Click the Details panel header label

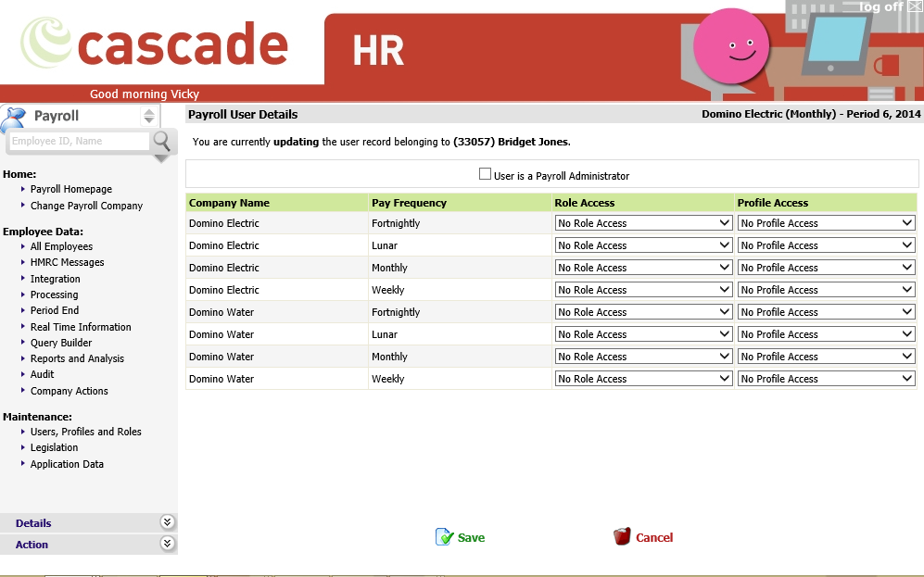(x=33, y=523)
